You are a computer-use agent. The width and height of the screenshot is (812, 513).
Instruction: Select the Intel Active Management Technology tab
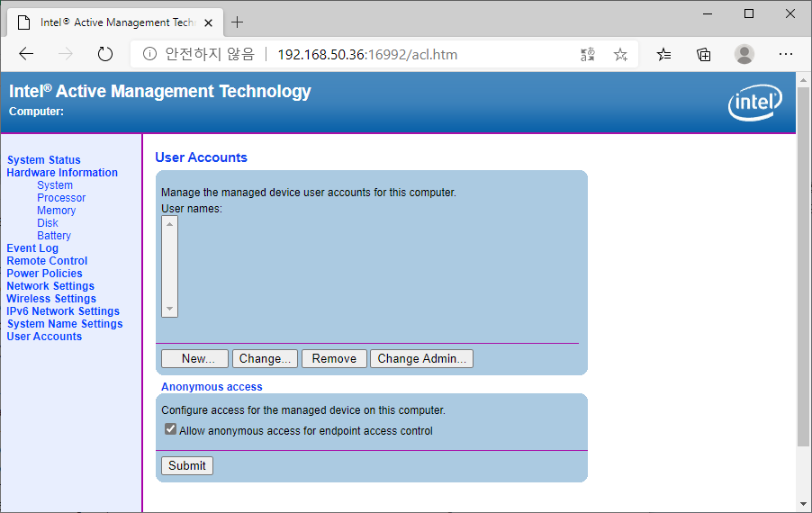tap(115, 22)
